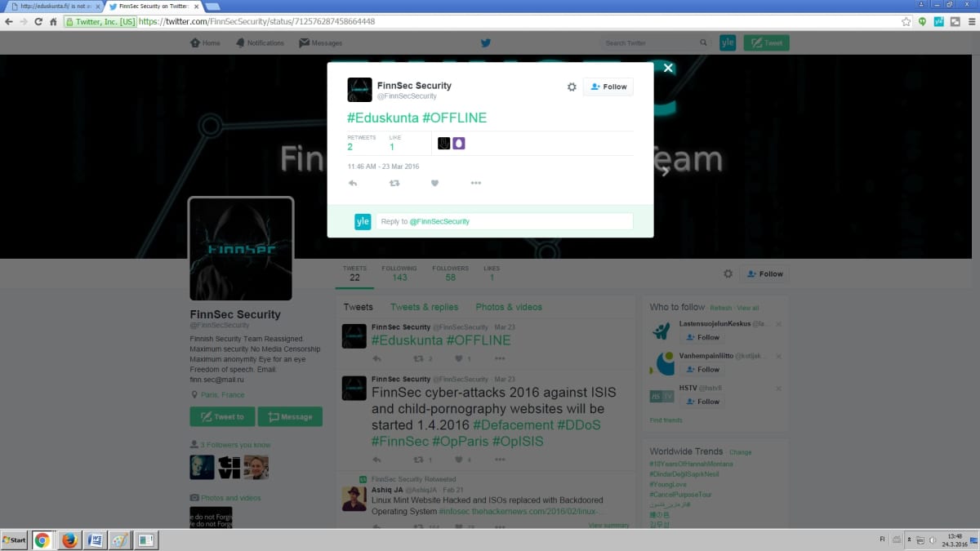Open the More options dots in tweet popup
Viewport: 980px width, 551px height.
click(x=476, y=184)
